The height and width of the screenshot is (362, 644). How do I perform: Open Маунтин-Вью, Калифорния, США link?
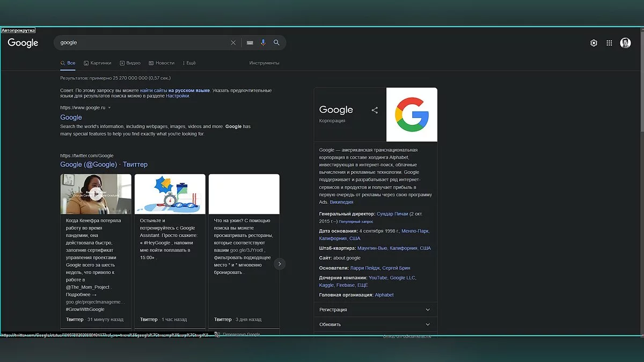[394, 248]
